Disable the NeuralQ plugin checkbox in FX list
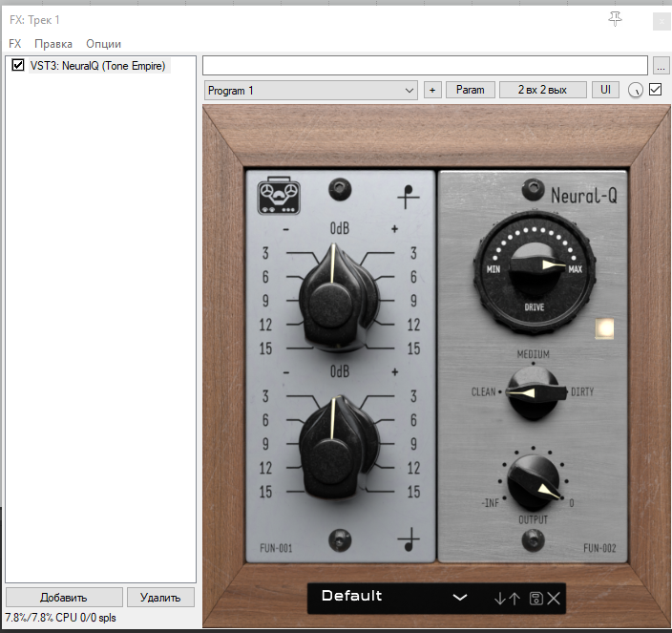672x633 pixels. [x=18, y=65]
